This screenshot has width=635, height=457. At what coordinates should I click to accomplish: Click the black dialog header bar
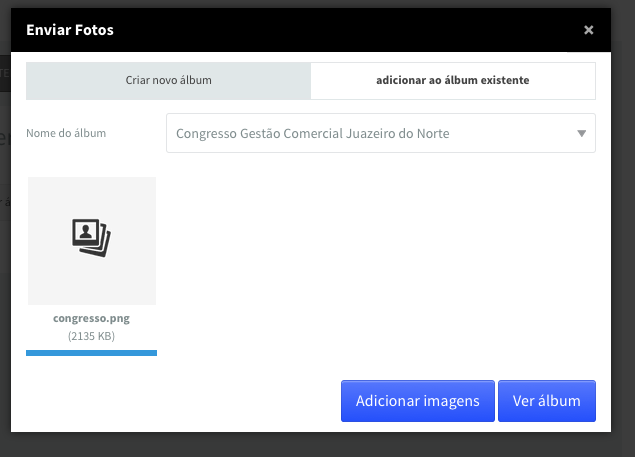pos(311,30)
